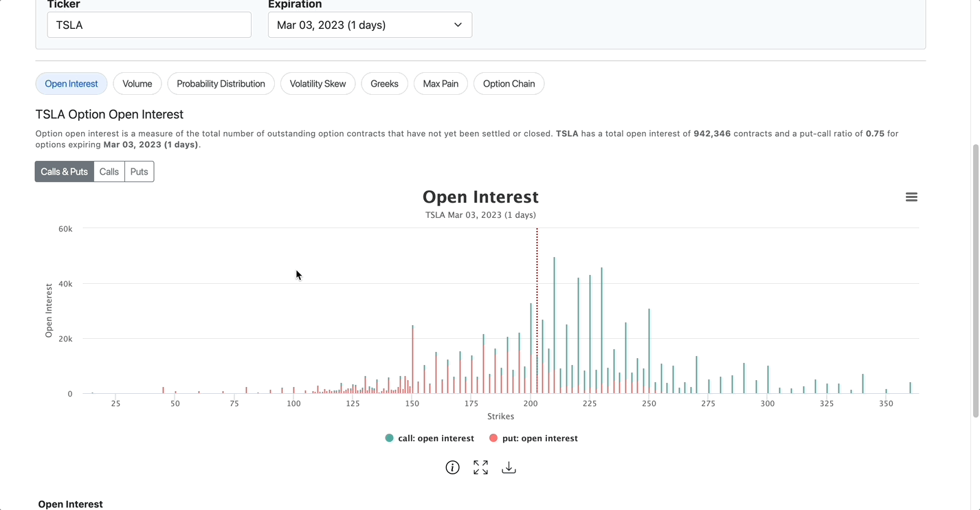Viewport: 980px width, 510px height.
Task: Open the Greeks tab
Action: [384, 83]
